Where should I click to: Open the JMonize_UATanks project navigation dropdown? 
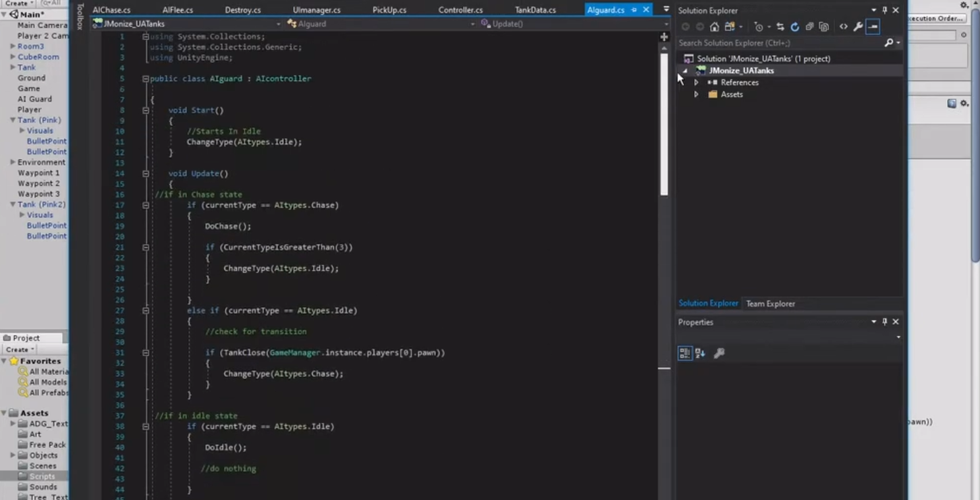pyautogui.click(x=278, y=24)
